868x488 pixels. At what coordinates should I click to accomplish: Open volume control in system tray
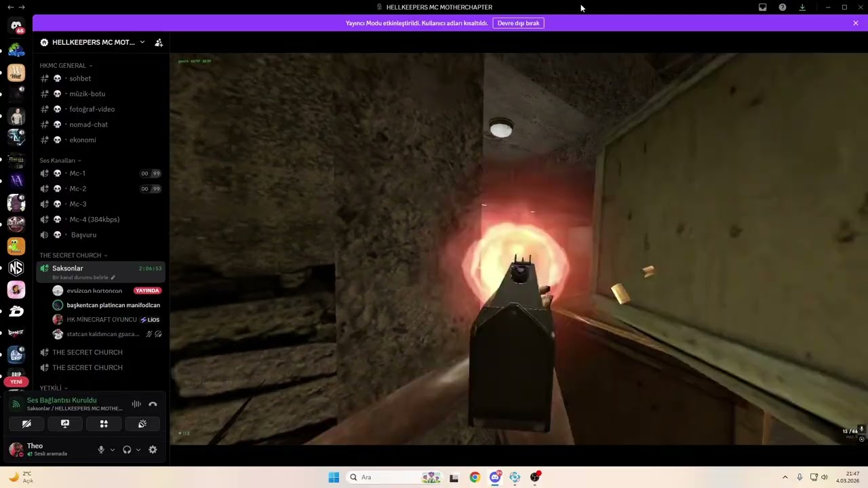825,477
